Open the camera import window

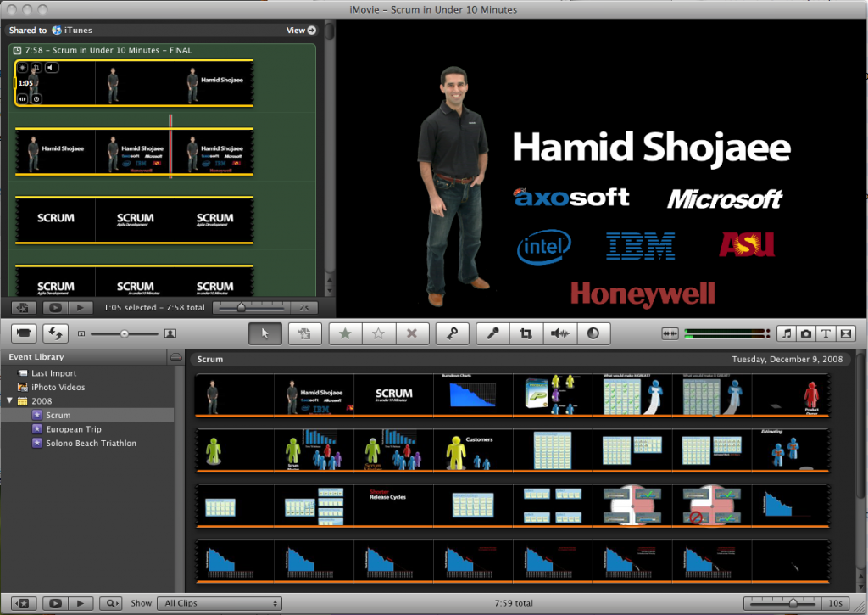pos(24,333)
